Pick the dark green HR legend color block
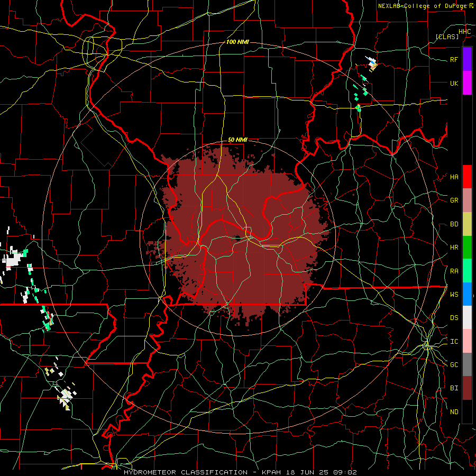The width and height of the screenshot is (476, 476). tap(467, 248)
